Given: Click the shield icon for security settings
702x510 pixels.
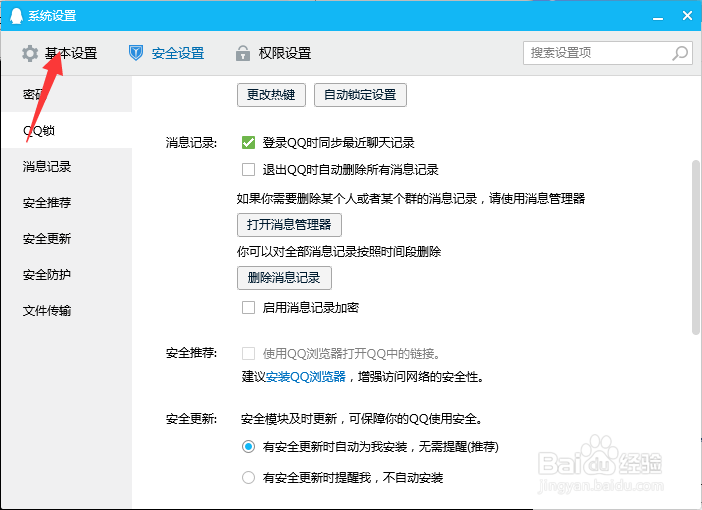Looking at the screenshot, I should (136, 53).
